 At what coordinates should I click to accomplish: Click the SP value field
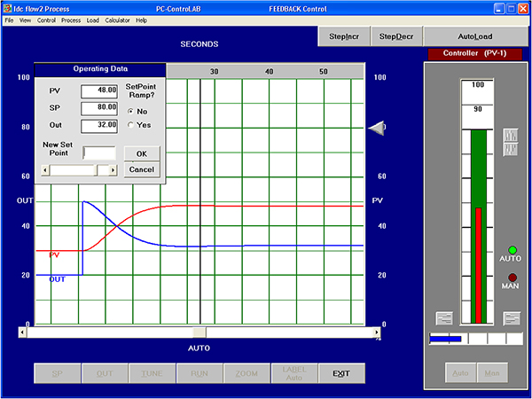(x=99, y=108)
